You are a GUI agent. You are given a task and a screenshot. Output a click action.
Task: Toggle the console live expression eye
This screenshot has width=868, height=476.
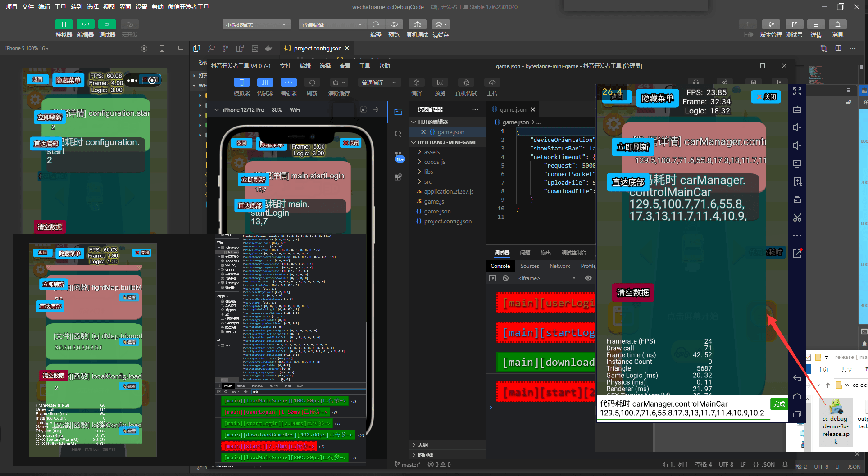(588, 278)
